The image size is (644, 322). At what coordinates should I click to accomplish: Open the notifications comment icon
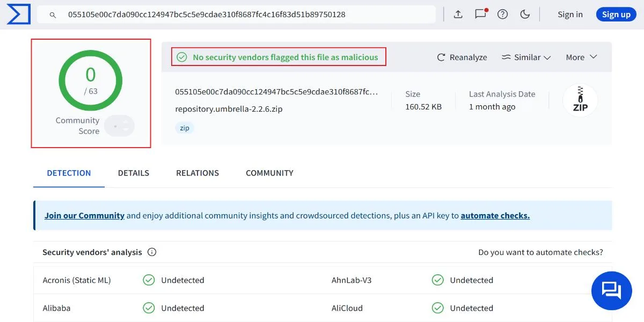[481, 14]
